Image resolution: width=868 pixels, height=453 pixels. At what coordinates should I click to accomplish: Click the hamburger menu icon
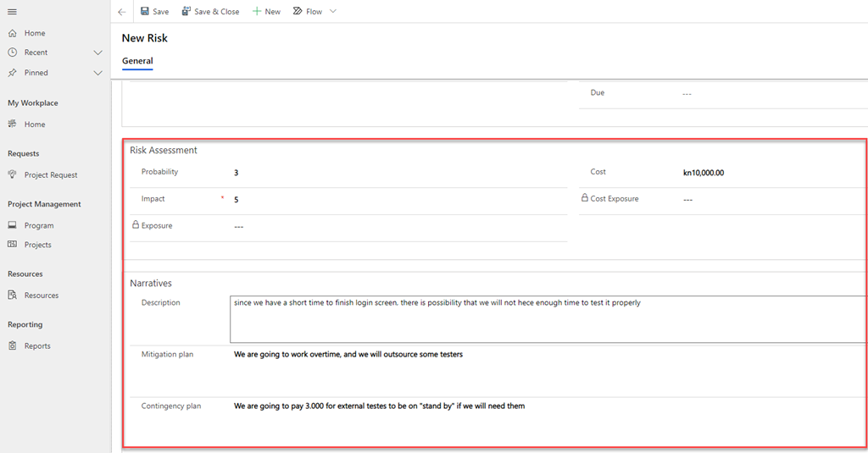[12, 11]
